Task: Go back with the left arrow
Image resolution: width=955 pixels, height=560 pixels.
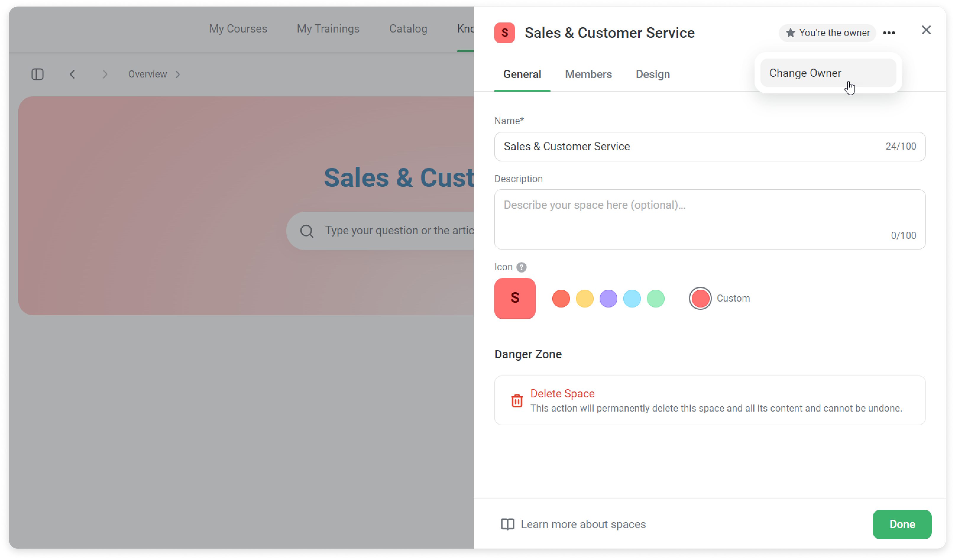Action: pyautogui.click(x=72, y=74)
